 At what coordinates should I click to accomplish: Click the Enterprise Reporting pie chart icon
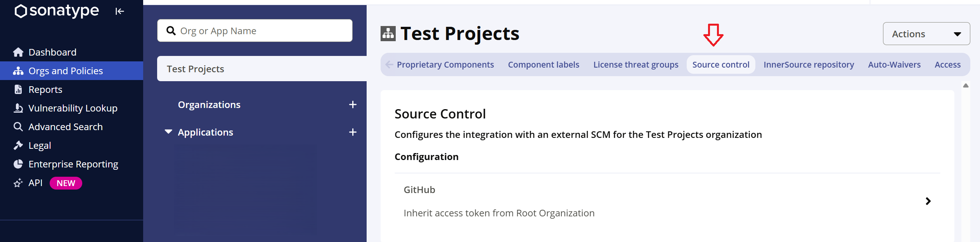[18, 164]
